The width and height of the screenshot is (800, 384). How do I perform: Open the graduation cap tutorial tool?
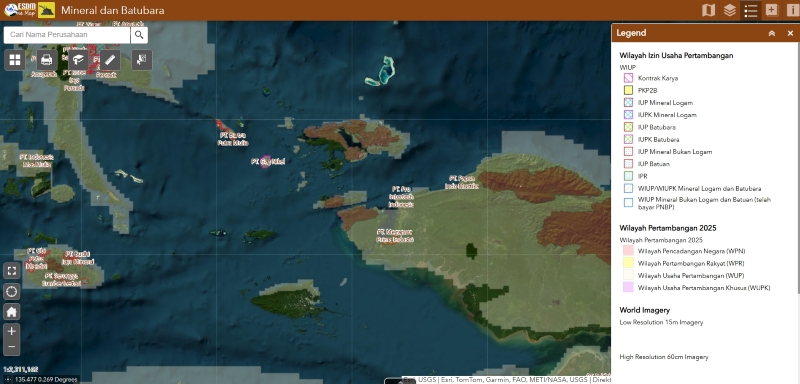coord(78,60)
